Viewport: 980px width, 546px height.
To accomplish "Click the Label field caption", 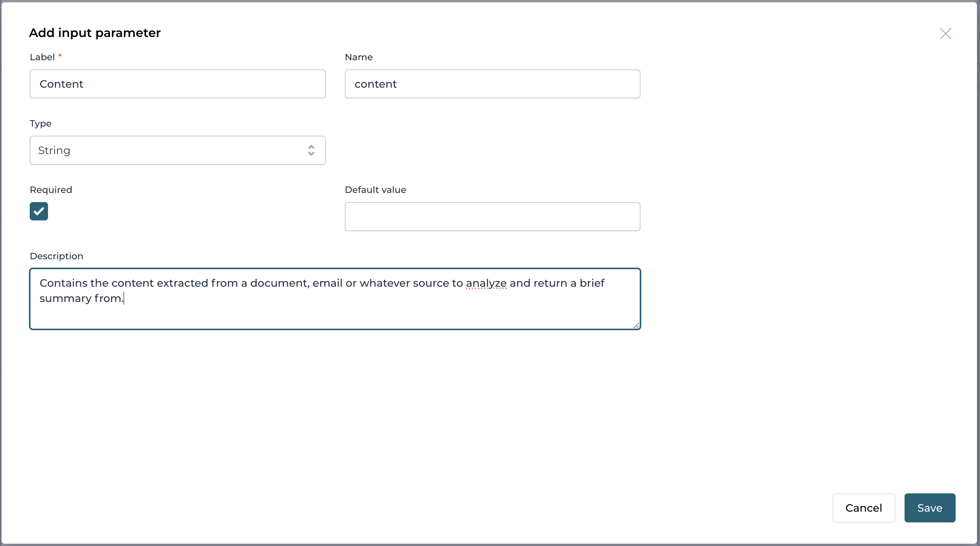I will click(42, 57).
